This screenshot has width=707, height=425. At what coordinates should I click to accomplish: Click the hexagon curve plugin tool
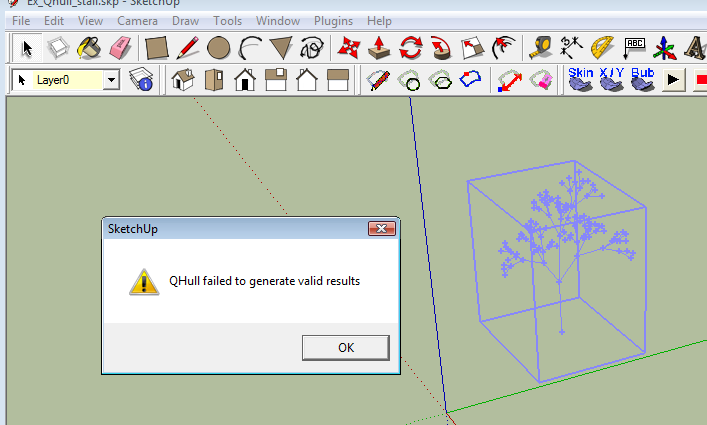coord(440,80)
